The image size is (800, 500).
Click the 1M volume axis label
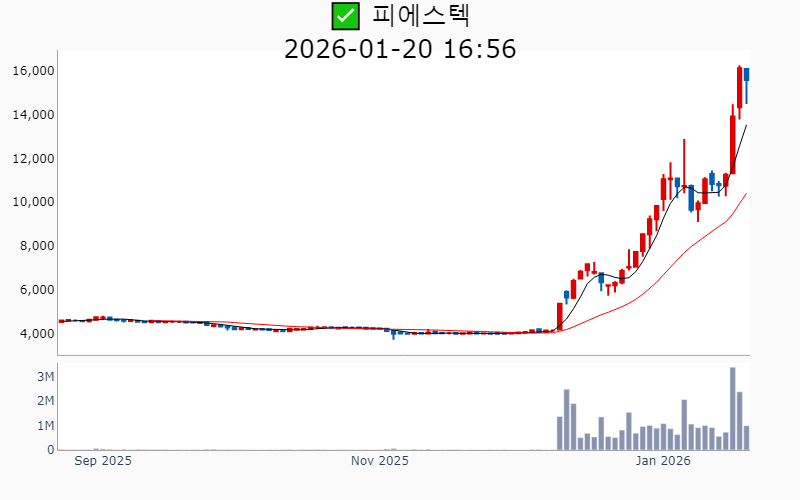point(45,426)
